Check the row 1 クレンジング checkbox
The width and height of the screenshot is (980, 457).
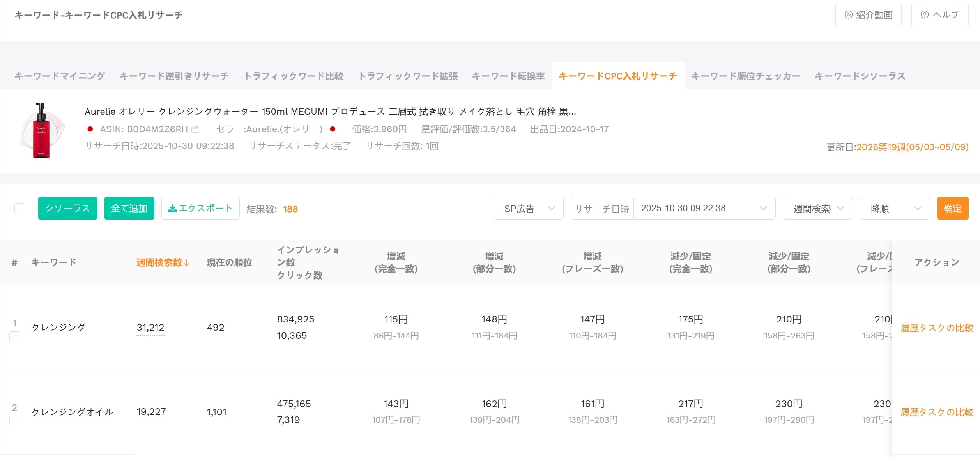pyautogui.click(x=14, y=336)
